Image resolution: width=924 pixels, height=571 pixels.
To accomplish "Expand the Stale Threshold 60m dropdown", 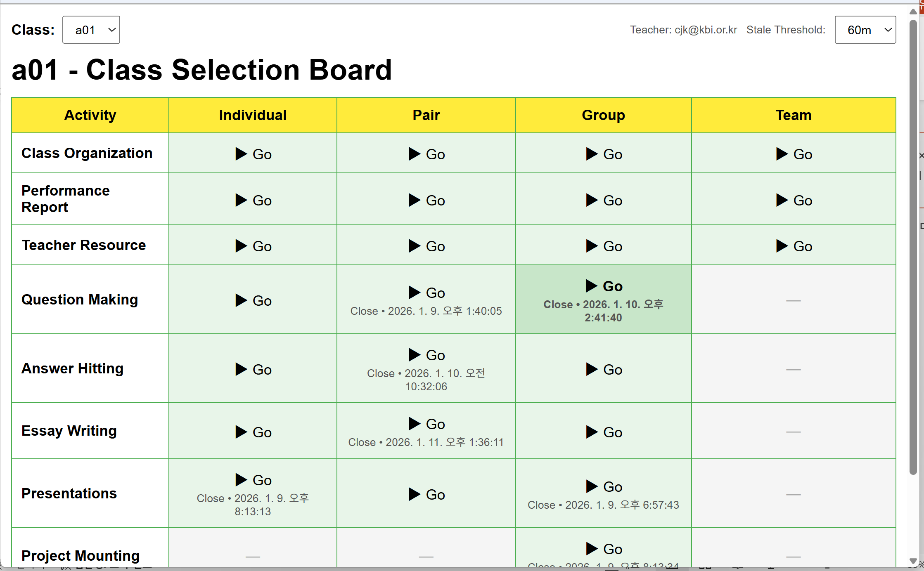I will pos(865,30).
